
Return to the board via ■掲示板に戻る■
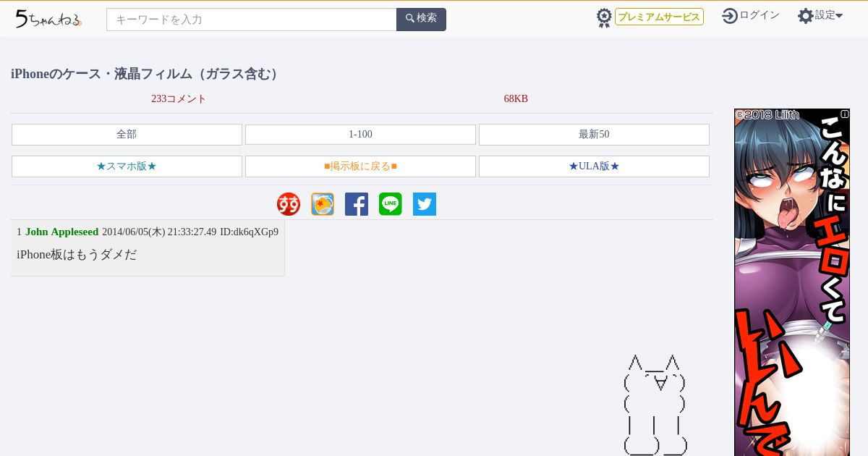click(360, 166)
